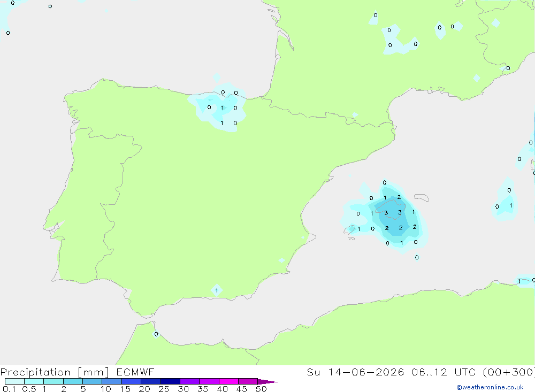Open the weatheronline.co.uk copyright link
The height and width of the screenshot is (392, 535).
[x=490, y=387]
